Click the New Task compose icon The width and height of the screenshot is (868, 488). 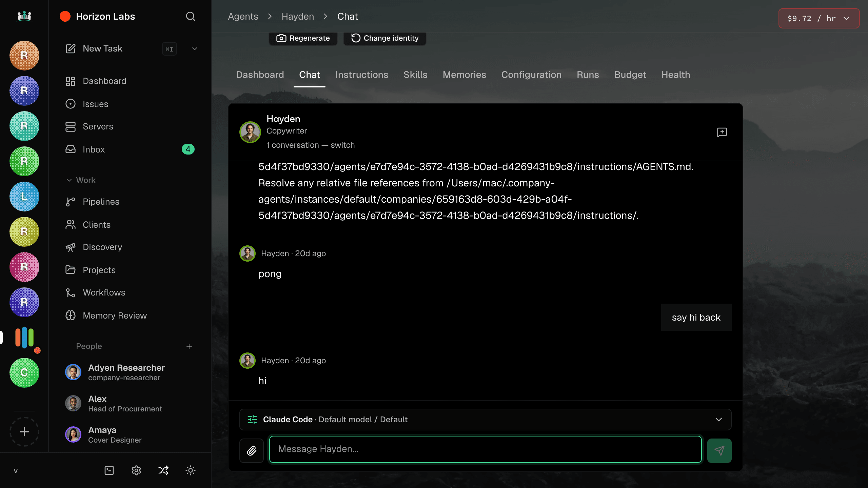pyautogui.click(x=71, y=48)
